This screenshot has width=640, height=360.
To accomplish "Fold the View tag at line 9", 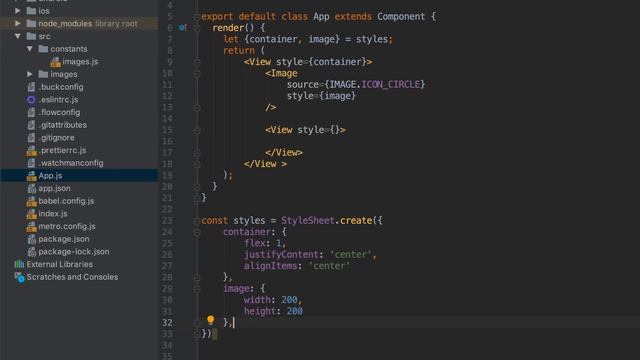I will coord(197,62).
